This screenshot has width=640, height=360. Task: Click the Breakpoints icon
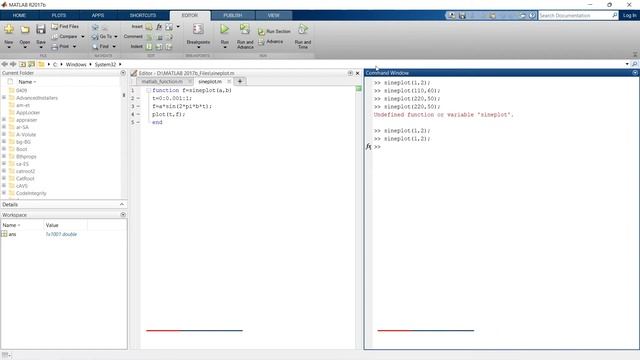[198, 29]
